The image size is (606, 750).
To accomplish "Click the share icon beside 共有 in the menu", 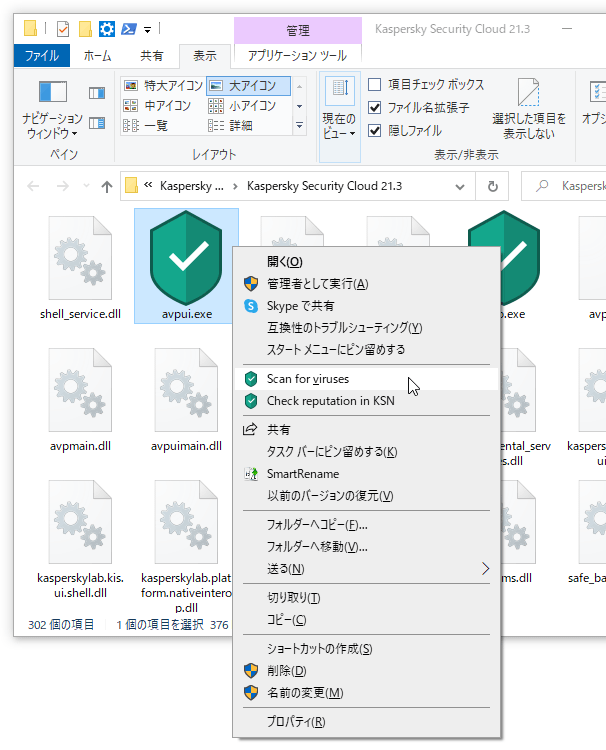I will [x=250, y=430].
